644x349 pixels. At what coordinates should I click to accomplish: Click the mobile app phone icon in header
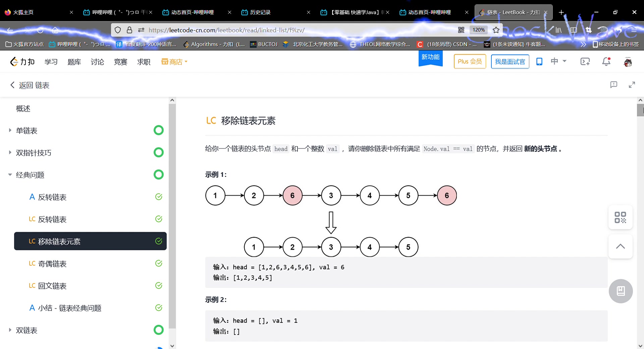[539, 61]
